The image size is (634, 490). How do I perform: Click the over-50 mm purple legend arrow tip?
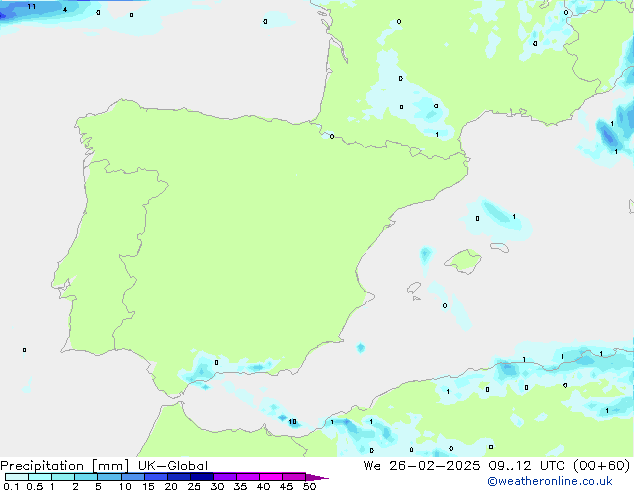point(317,477)
